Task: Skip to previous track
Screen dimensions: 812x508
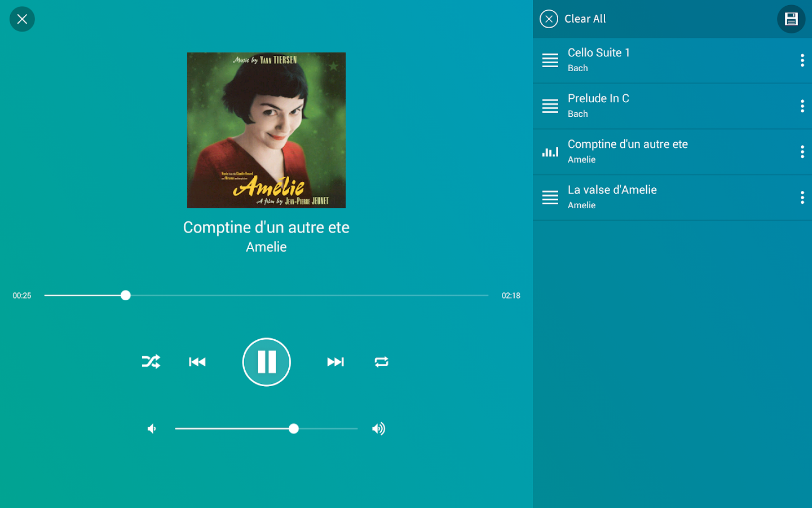Action: [x=197, y=362]
